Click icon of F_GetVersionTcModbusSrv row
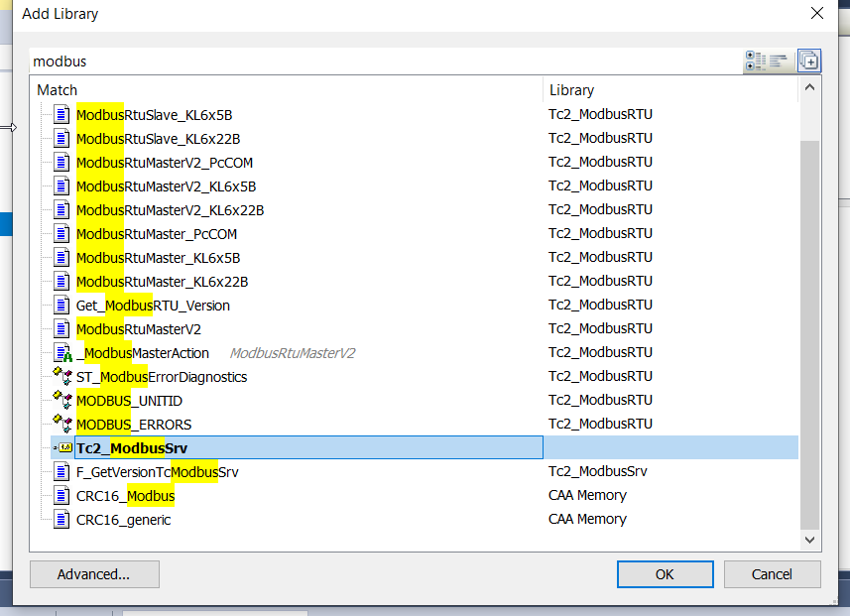This screenshot has height=616, width=850. coord(61,472)
